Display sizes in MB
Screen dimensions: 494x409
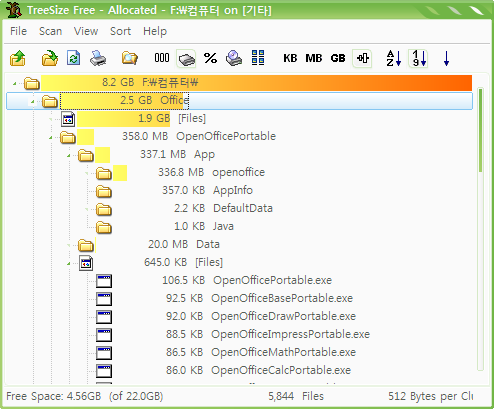(314, 58)
